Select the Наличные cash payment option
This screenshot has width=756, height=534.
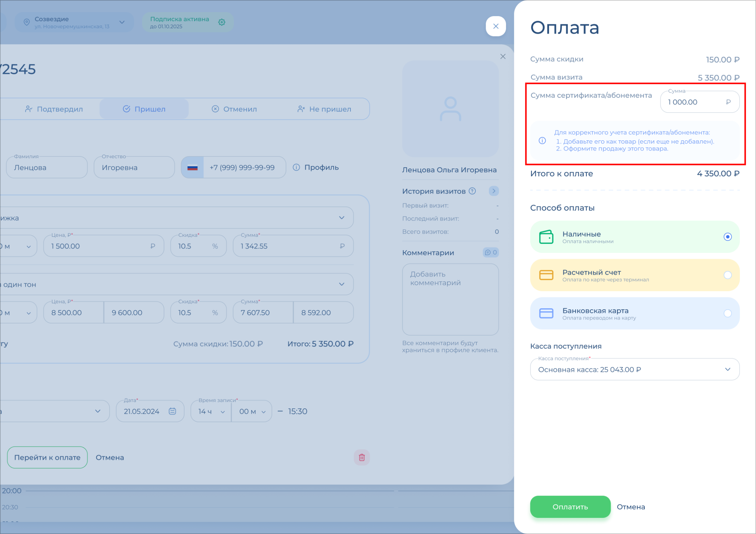634,237
